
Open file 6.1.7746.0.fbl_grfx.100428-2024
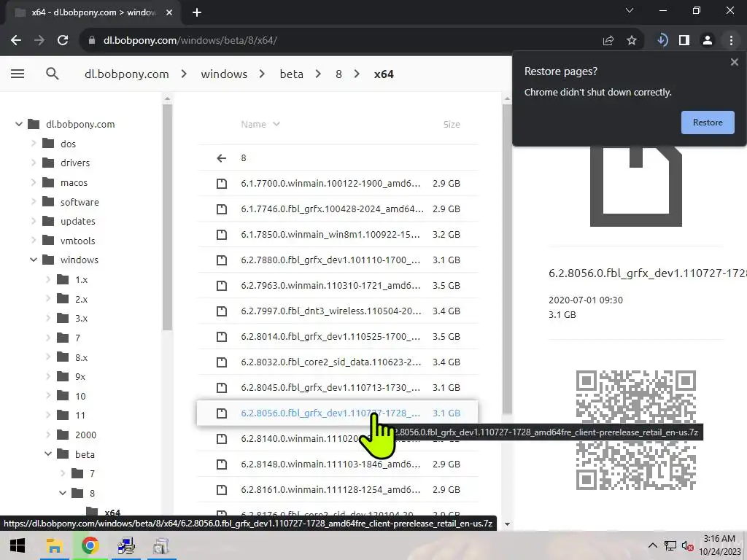coord(337,209)
